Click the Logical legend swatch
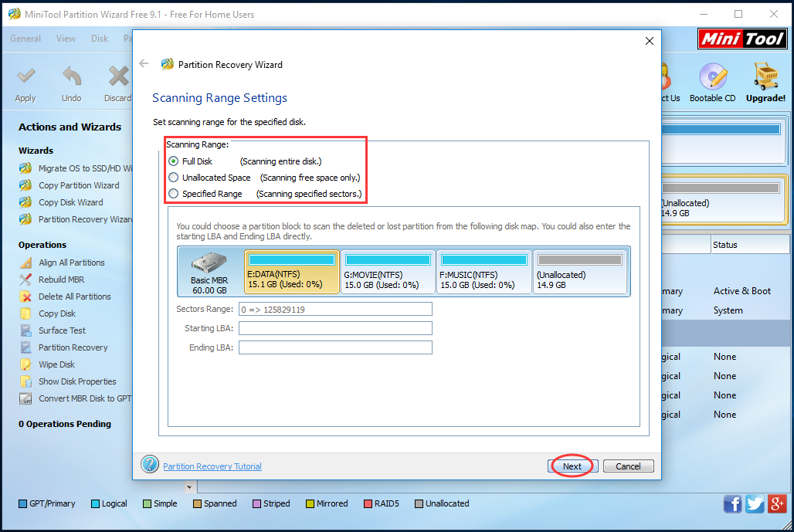Image resolution: width=794 pixels, height=532 pixels. pos(95,504)
